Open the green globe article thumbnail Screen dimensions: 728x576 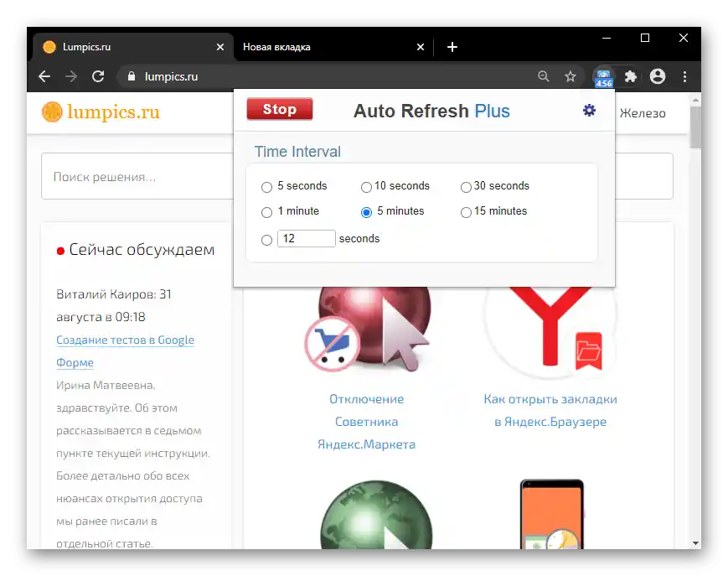coord(376,515)
